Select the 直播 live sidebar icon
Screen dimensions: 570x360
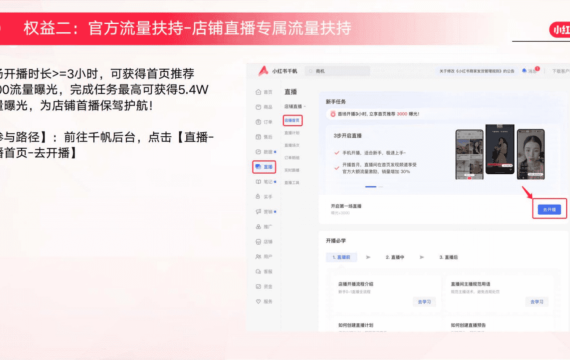coord(258,167)
